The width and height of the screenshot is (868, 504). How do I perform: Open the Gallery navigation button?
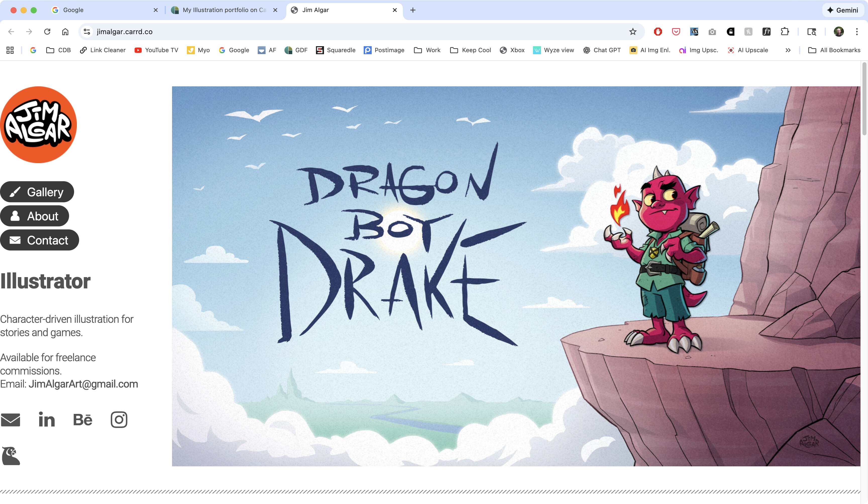pos(37,192)
